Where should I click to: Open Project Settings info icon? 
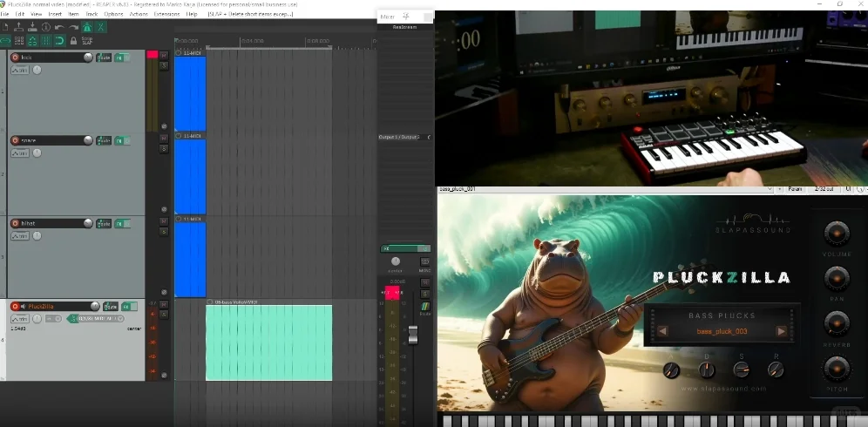click(46, 27)
